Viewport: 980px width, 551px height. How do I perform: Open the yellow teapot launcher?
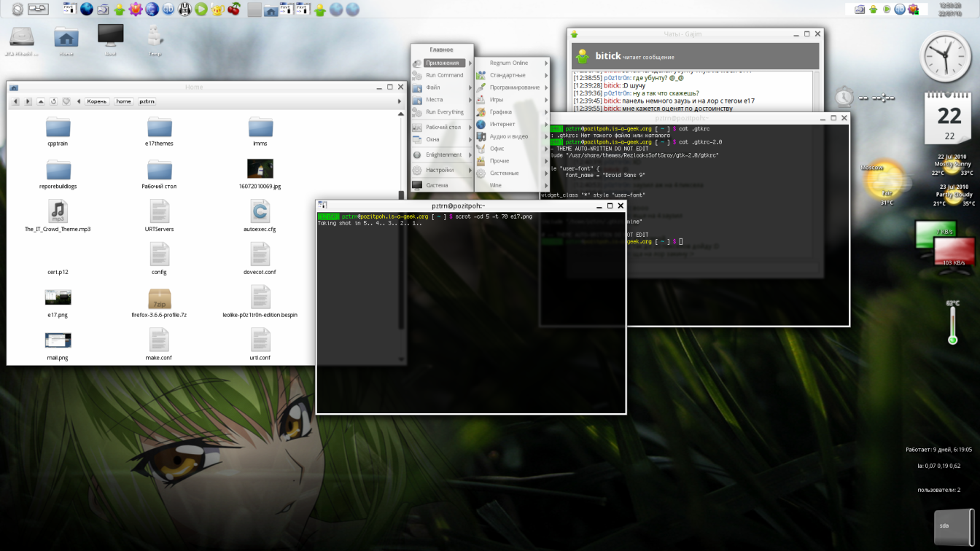point(217,9)
